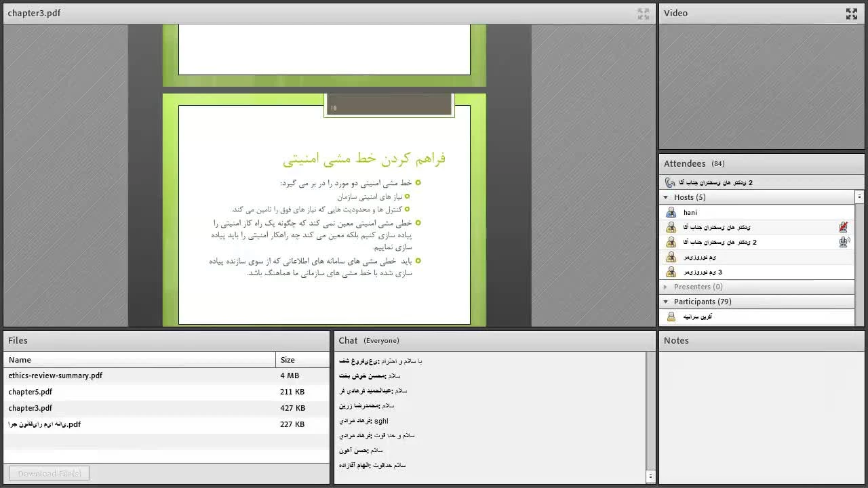
Task: Sort files by the Name column header
Action: pos(20,360)
